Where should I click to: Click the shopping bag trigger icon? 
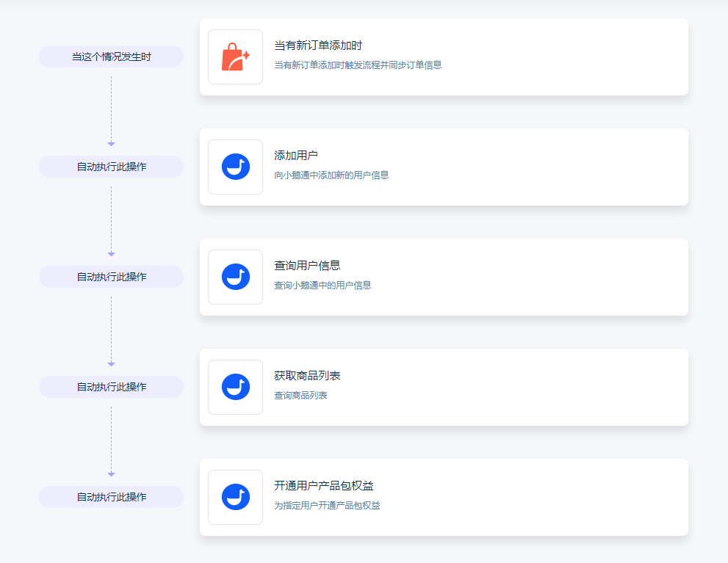point(235,57)
